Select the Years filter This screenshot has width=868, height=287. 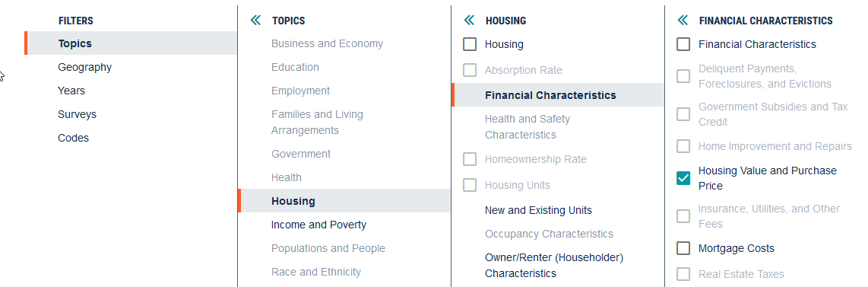71,91
